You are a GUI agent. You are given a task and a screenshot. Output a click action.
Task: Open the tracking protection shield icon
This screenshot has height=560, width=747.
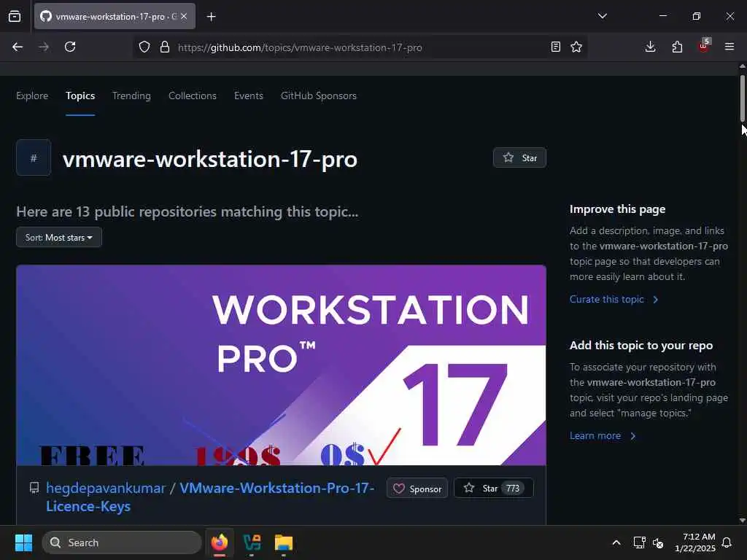click(x=144, y=47)
